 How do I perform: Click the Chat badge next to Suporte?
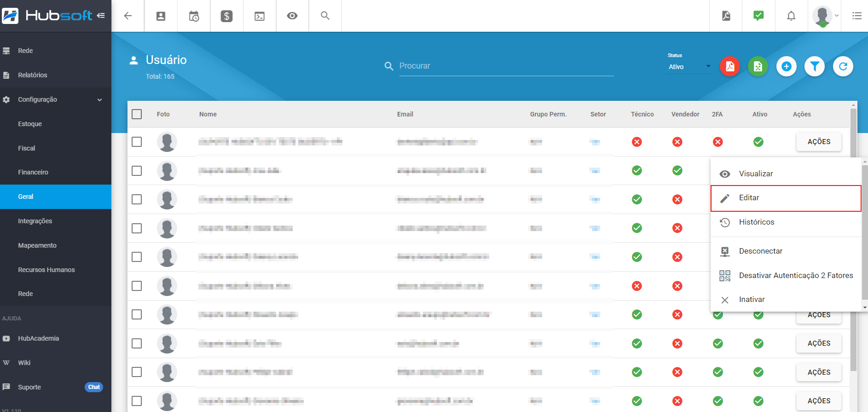(x=94, y=387)
